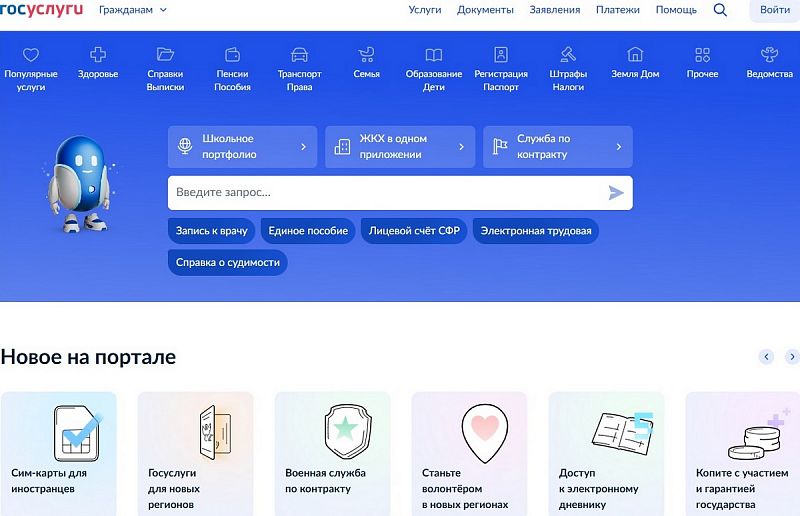Open the Справки Выписки folder icon

165,54
